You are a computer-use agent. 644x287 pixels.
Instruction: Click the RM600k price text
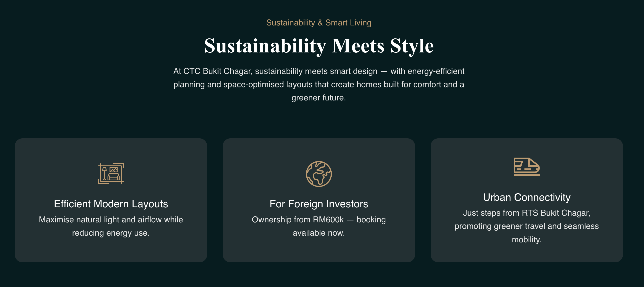328,220
